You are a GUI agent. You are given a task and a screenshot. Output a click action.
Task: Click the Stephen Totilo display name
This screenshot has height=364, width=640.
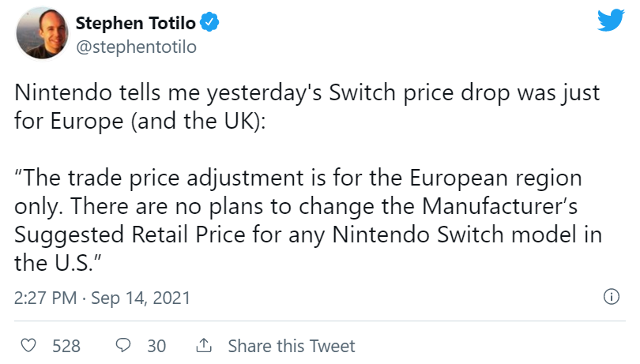pos(136,24)
